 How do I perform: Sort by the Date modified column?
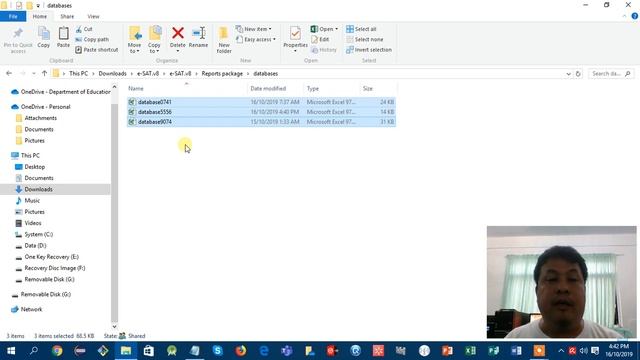[x=276, y=88]
